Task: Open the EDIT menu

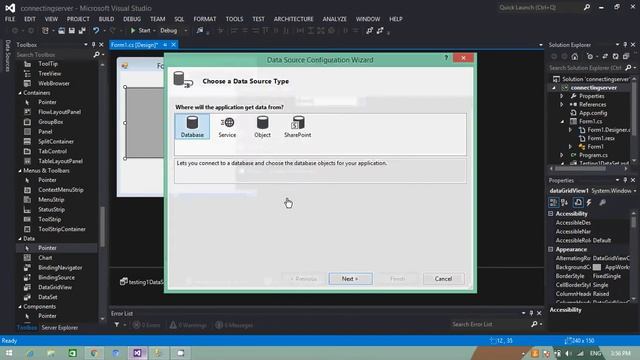Action: click(30, 19)
